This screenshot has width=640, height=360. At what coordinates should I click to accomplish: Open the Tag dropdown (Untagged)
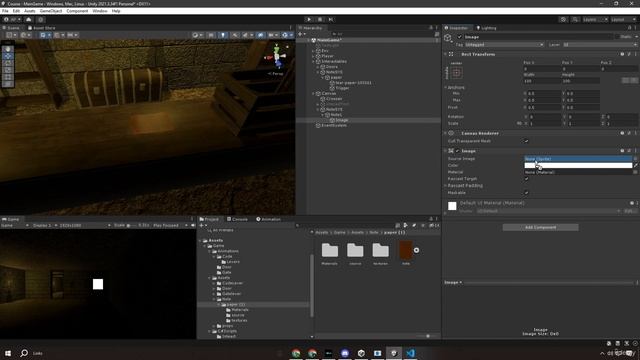click(x=504, y=44)
